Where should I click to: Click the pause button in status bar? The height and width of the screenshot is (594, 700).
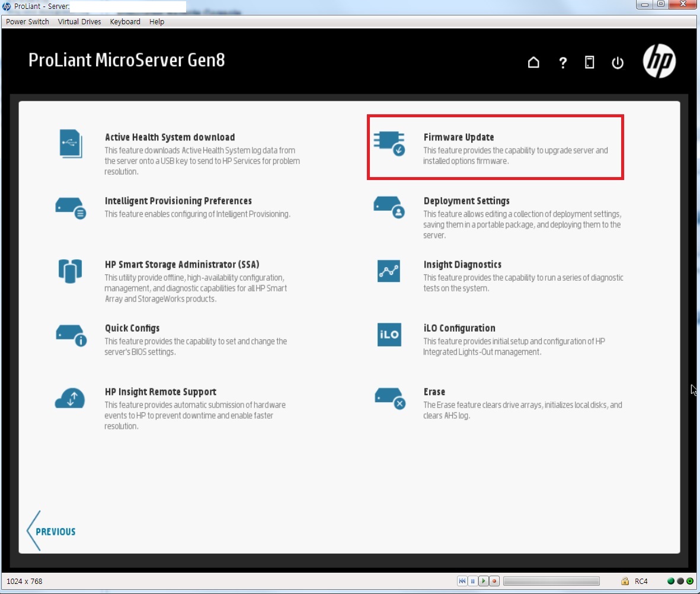[x=473, y=581]
